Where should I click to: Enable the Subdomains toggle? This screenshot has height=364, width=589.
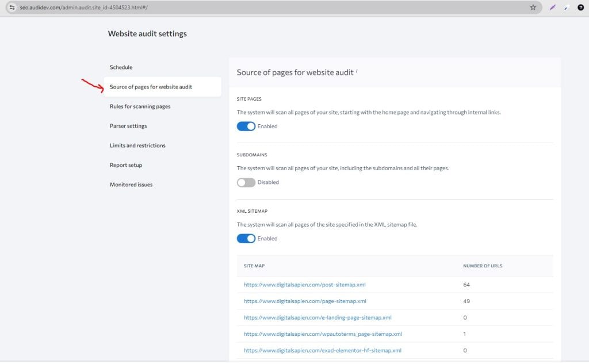tap(246, 182)
